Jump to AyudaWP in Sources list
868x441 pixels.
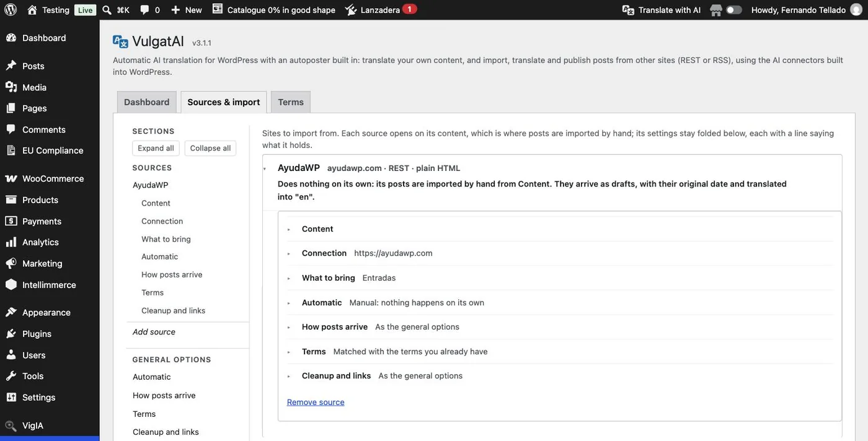[151, 185]
